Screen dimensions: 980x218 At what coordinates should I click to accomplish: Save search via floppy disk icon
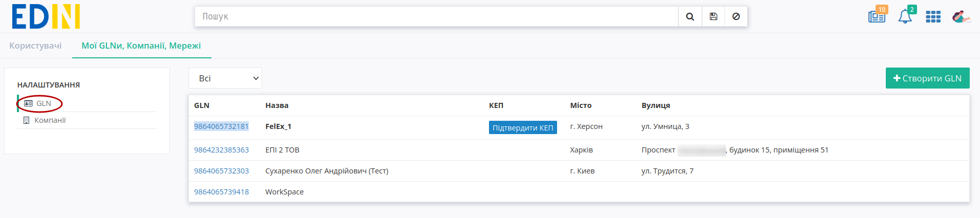pyautogui.click(x=713, y=16)
